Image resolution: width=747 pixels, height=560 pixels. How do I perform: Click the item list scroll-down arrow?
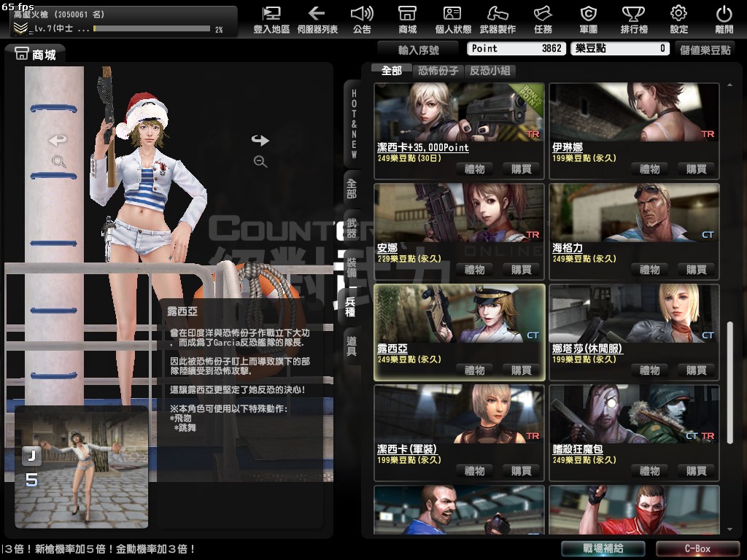pyautogui.click(x=729, y=529)
